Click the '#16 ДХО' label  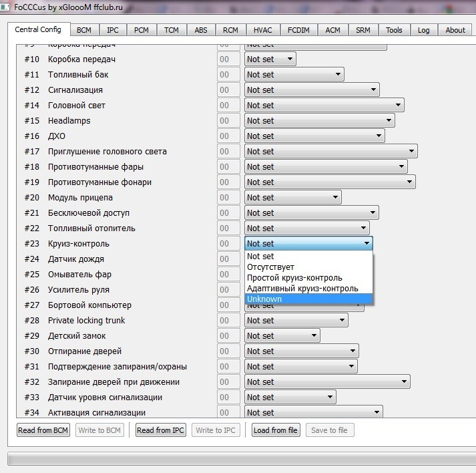tap(45, 136)
